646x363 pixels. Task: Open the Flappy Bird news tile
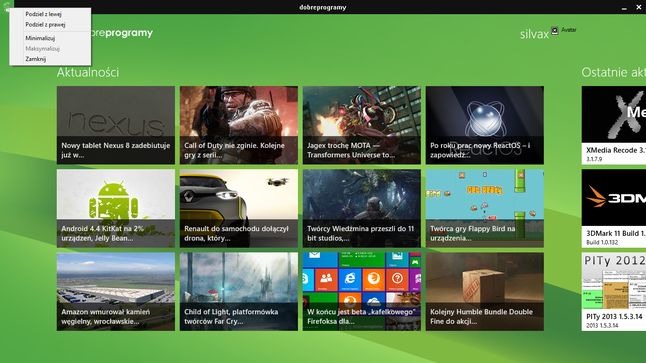[484, 208]
